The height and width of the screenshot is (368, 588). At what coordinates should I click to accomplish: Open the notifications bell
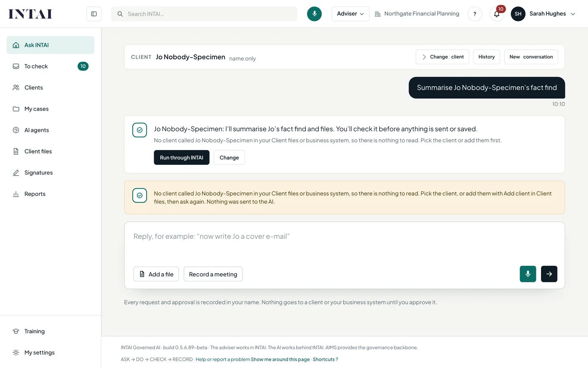point(497,14)
